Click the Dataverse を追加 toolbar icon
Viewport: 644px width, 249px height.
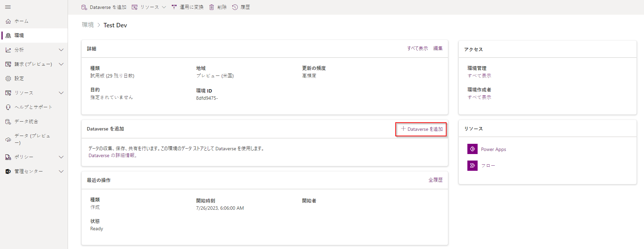click(x=84, y=7)
